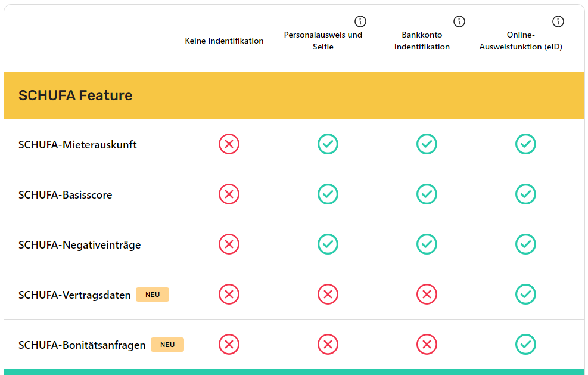Click info icon above Online-Ausweisfunktion (eID)
The image size is (588, 375).
tap(558, 22)
